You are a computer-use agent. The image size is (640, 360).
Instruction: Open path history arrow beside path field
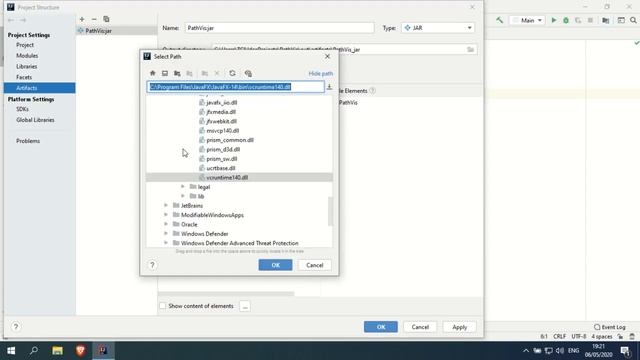click(x=329, y=87)
